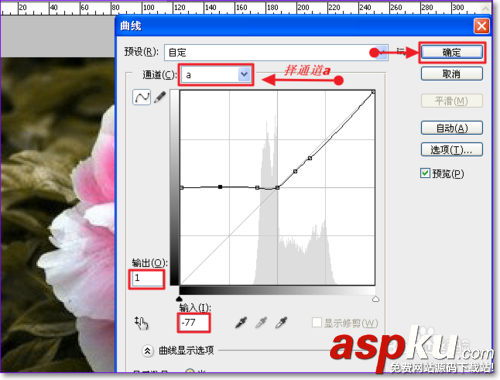Screen dimensions: 500x380
Task: Click the Auto (自动) button
Action: click(452, 128)
